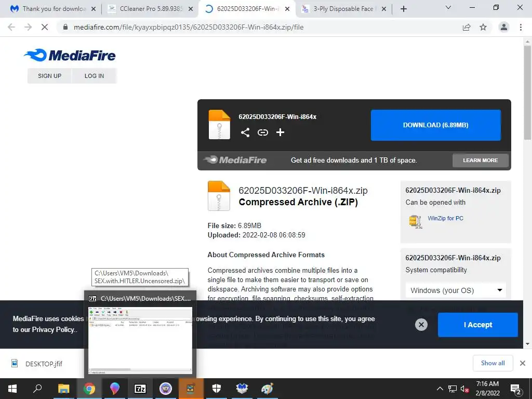Open File Explorer from taskbar
This screenshot has height=399, width=532.
click(63, 389)
